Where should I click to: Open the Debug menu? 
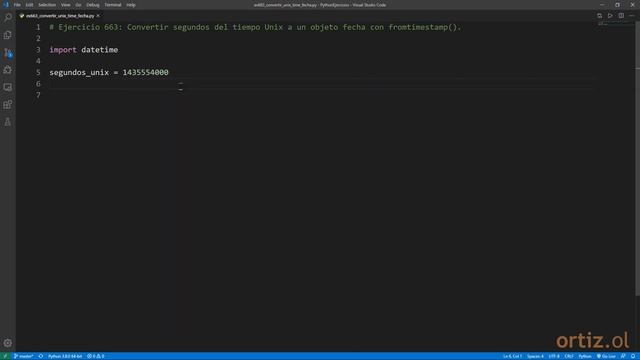pos(93,5)
